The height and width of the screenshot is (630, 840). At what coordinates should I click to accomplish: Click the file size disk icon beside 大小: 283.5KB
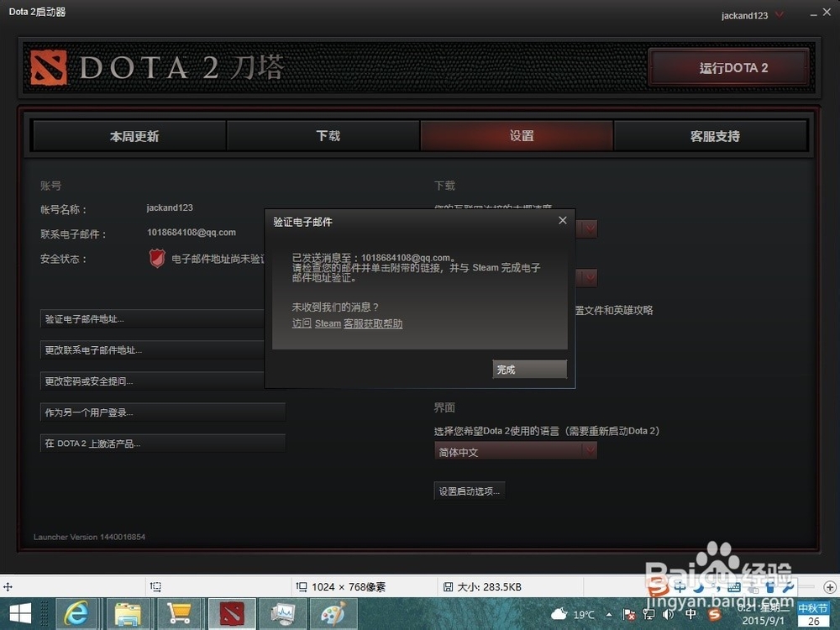click(x=448, y=587)
